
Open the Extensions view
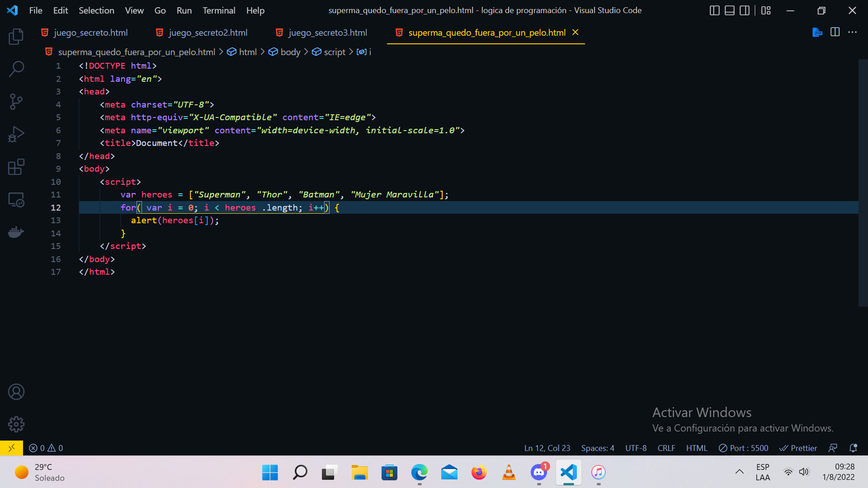[x=16, y=167]
